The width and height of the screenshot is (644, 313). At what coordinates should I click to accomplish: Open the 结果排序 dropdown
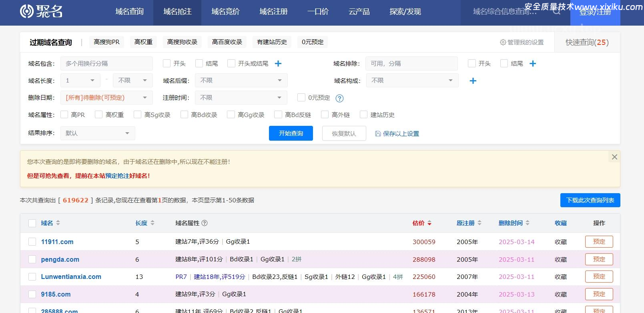[98, 133]
